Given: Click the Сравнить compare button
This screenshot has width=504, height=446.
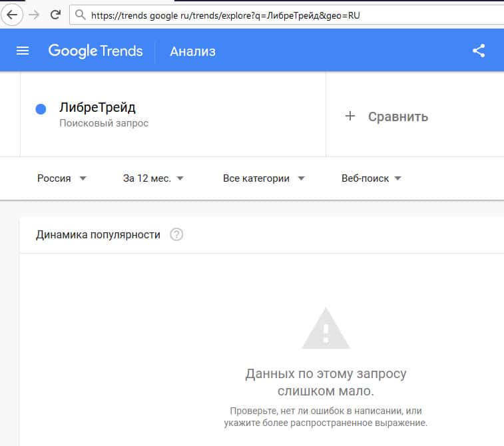Looking at the screenshot, I should tap(397, 116).
